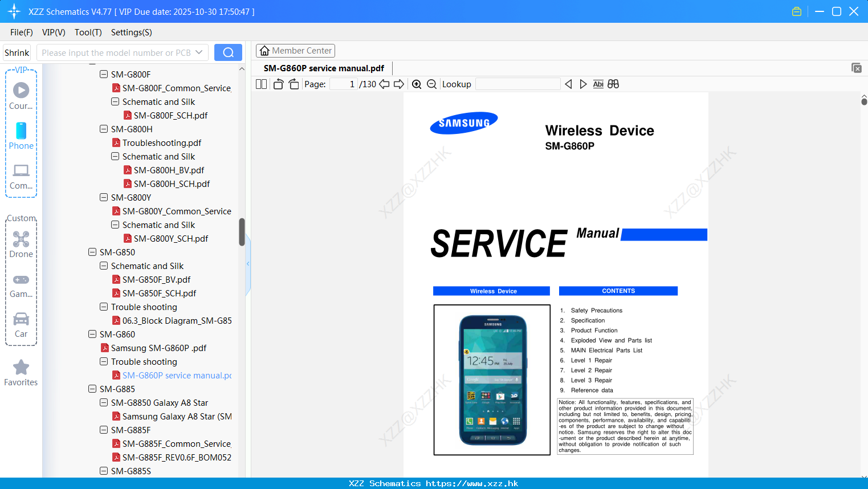Collapse the SM-G850 node
This screenshot has height=489, width=868.
click(92, 252)
